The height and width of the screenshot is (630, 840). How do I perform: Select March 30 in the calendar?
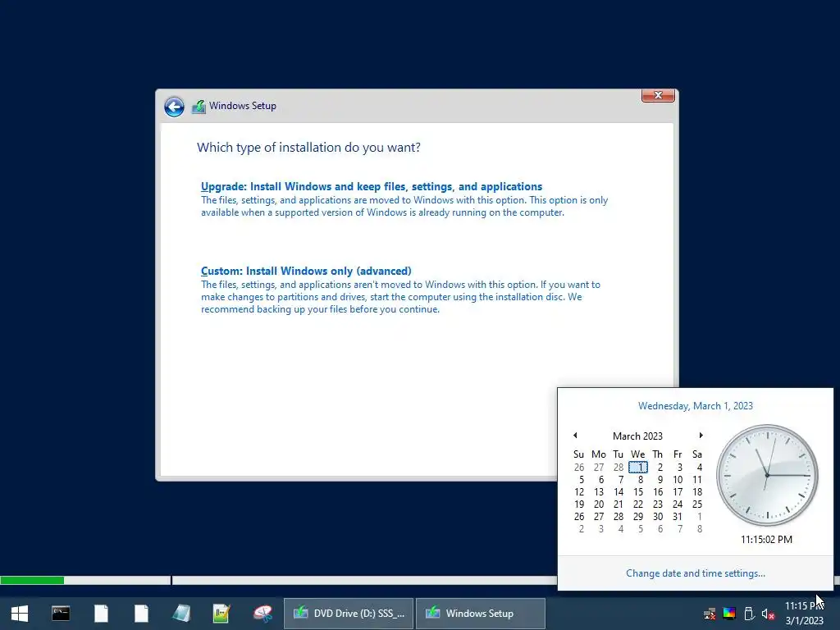(x=658, y=517)
